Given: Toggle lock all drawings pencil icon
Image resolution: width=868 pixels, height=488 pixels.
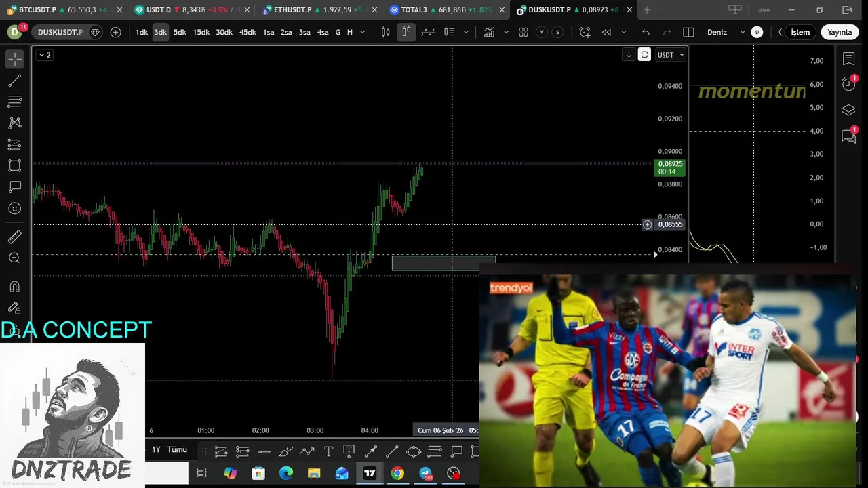Looking at the screenshot, I should (x=14, y=308).
